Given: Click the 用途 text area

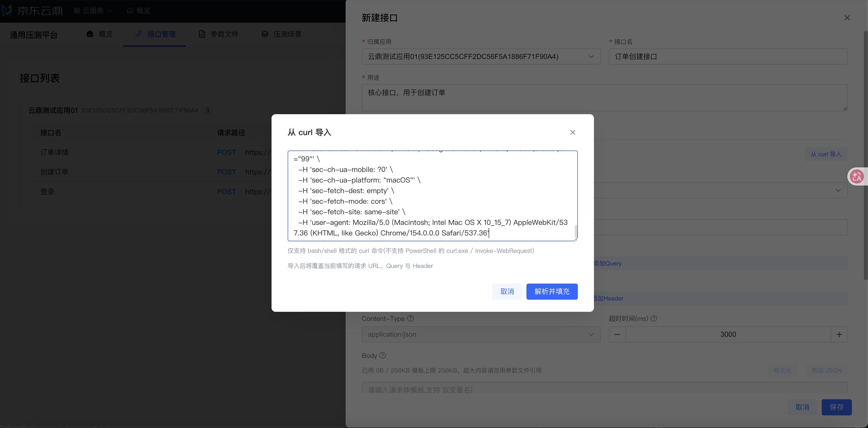Looking at the screenshot, I should [x=605, y=98].
